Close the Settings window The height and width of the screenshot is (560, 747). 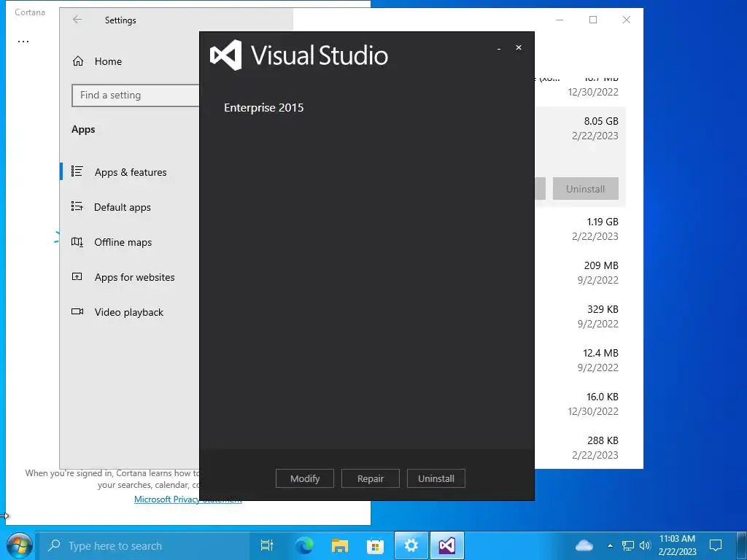[627, 20]
